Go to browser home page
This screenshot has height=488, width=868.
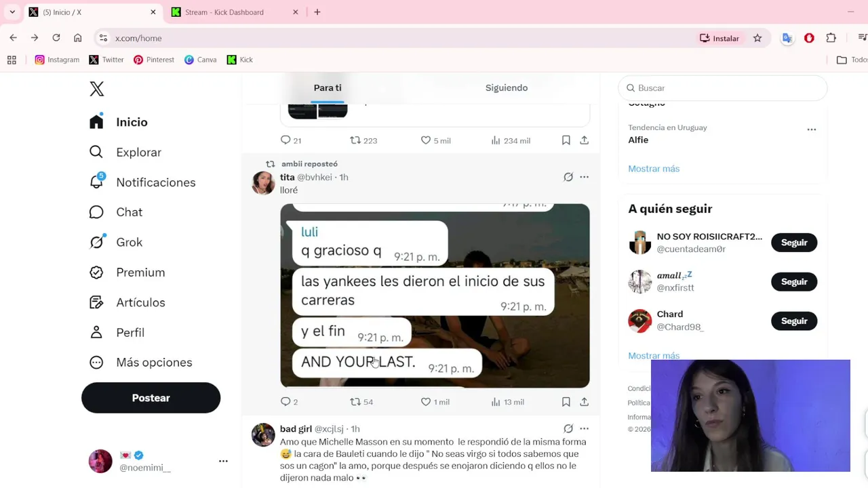click(x=78, y=38)
